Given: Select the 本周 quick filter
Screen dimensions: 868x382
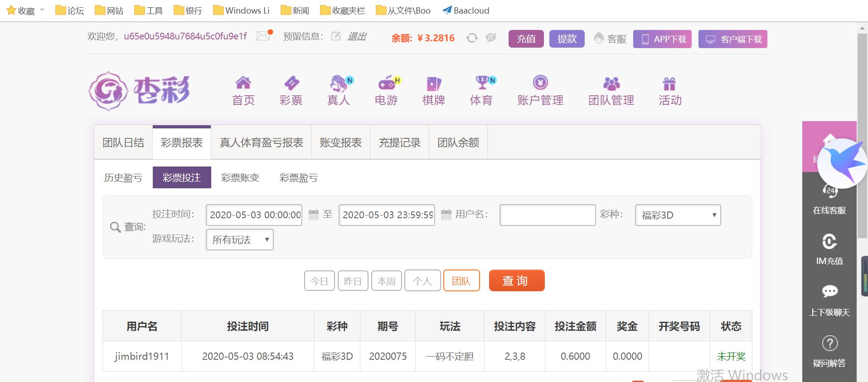Looking at the screenshot, I should [386, 281].
